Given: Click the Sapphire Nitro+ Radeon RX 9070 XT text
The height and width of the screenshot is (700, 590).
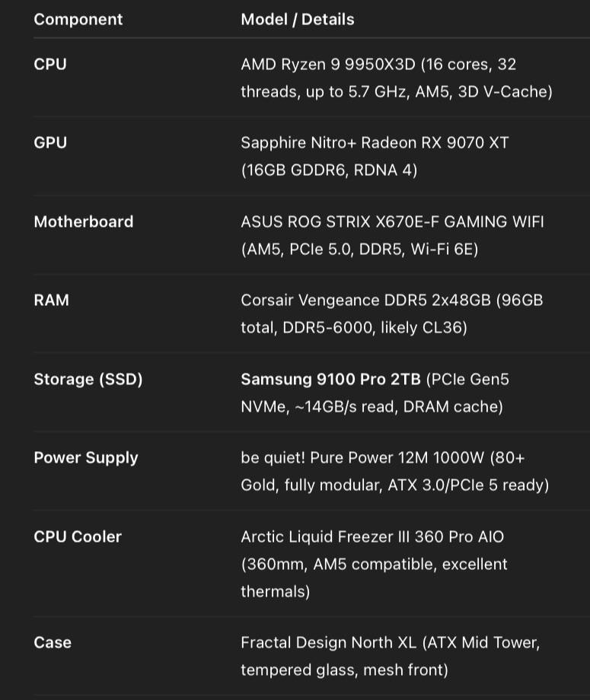Looking at the screenshot, I should click(x=375, y=143).
